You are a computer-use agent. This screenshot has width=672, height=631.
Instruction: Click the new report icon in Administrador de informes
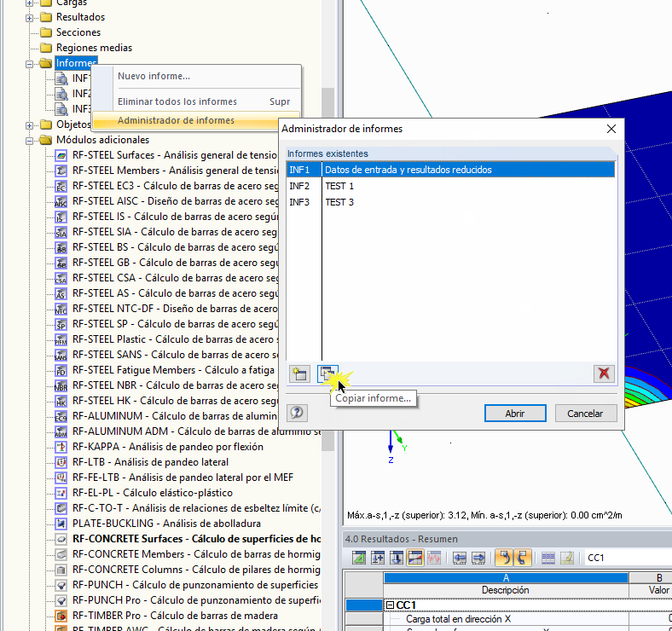[299, 373]
